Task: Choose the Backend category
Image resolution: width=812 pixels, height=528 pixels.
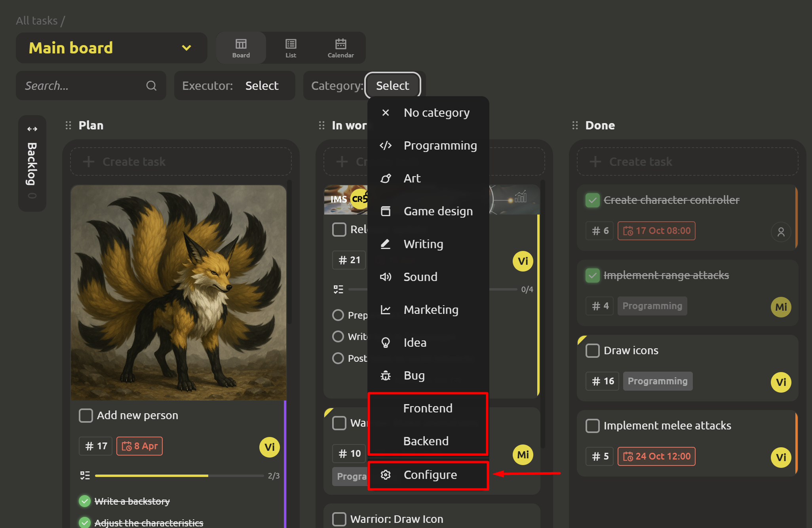Action: (x=428, y=441)
